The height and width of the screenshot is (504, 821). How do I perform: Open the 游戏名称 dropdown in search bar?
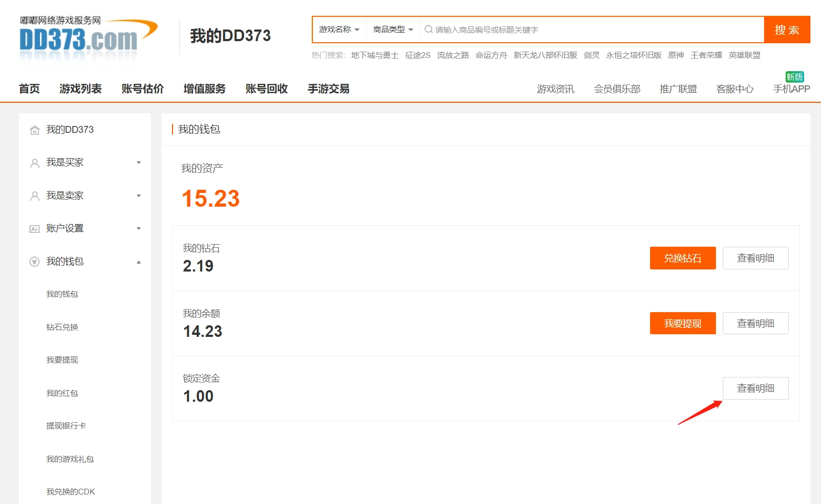[x=339, y=30]
